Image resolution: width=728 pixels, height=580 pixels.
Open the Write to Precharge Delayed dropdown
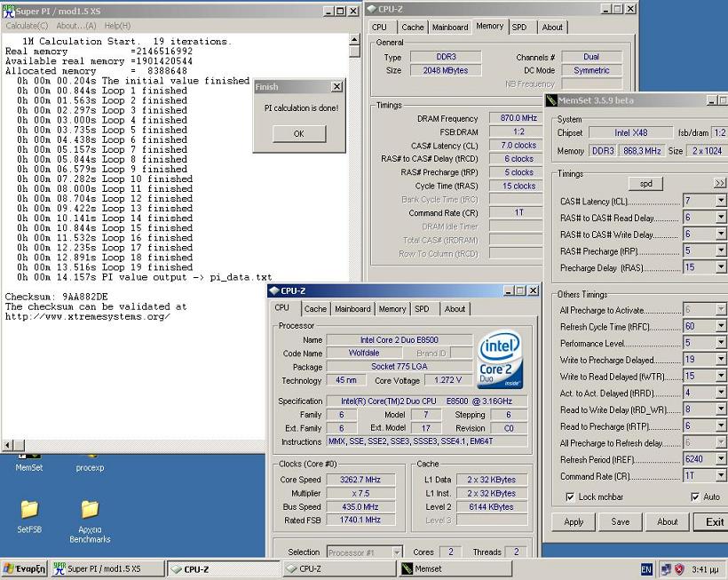click(721, 360)
